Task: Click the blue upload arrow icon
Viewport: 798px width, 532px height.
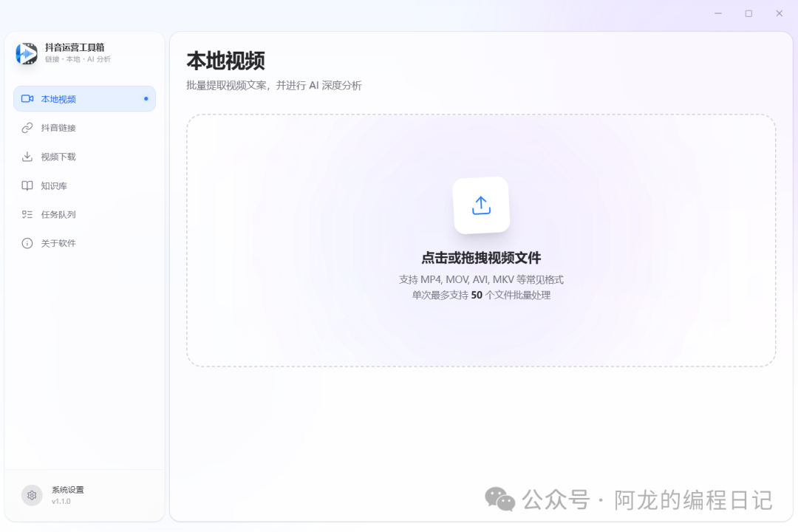Action: [481, 205]
